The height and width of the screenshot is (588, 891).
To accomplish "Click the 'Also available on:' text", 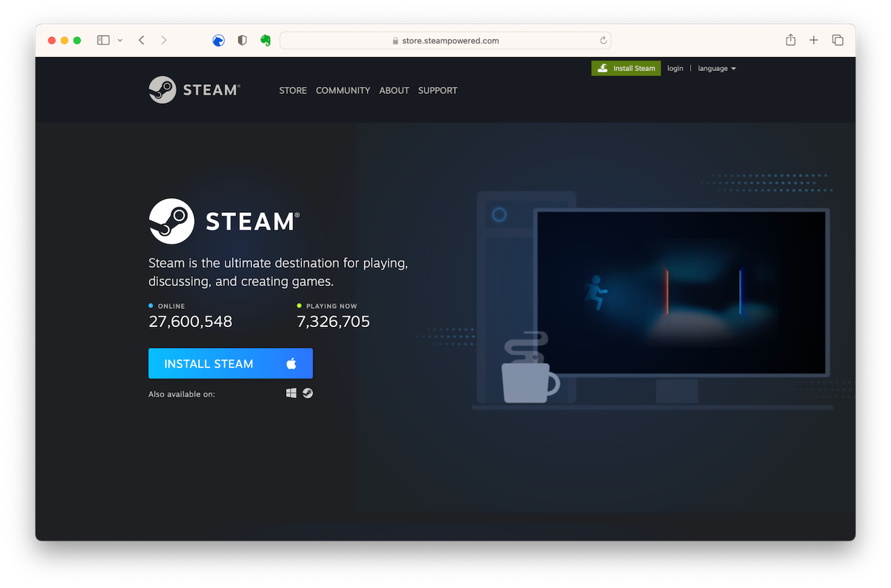I will click(x=182, y=394).
